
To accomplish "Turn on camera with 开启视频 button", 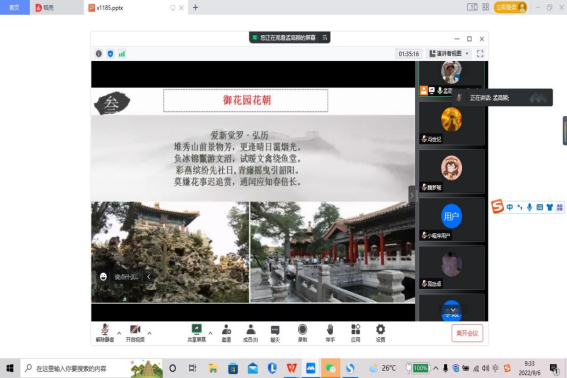I will coord(135,333).
